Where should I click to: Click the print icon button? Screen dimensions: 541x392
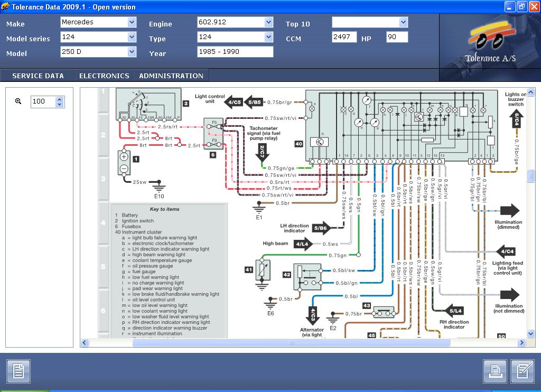click(495, 371)
